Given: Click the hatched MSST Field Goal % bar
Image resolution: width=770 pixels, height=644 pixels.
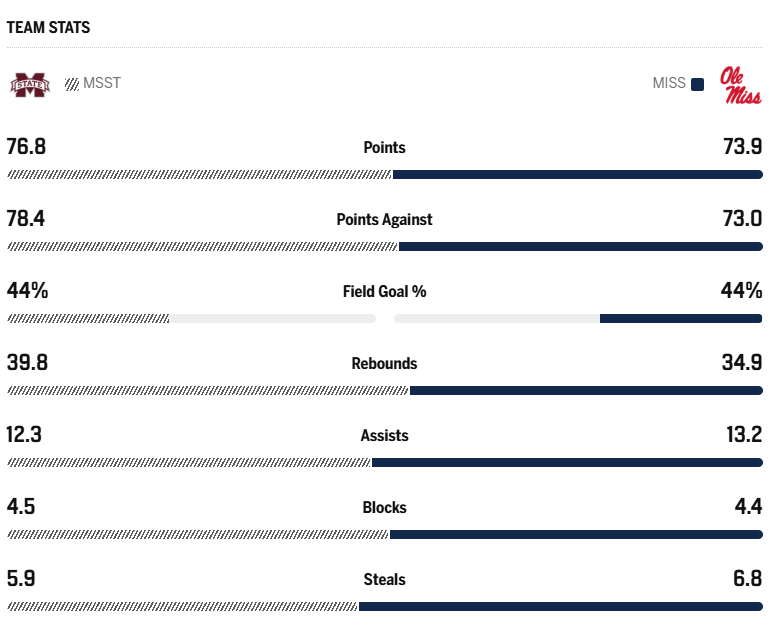Looking at the screenshot, I should [88, 319].
